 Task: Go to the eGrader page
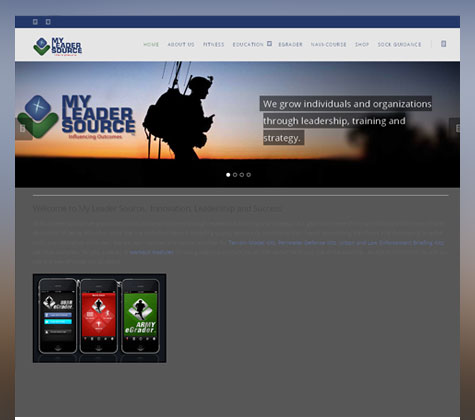pos(290,44)
